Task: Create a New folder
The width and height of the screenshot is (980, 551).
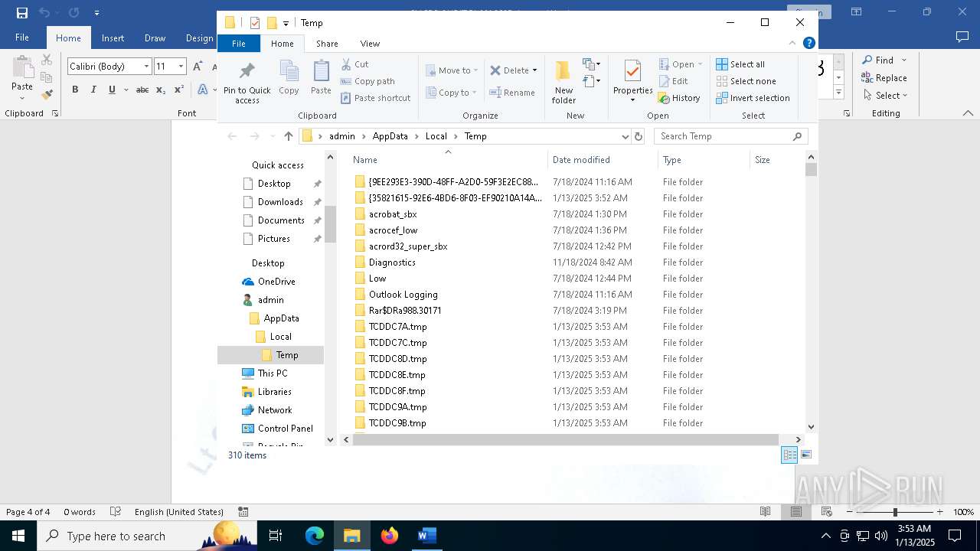Action: tap(563, 82)
